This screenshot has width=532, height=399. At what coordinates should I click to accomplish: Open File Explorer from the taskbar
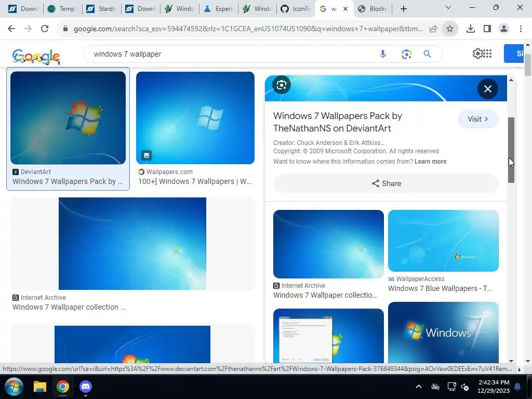pyautogui.click(x=39, y=387)
